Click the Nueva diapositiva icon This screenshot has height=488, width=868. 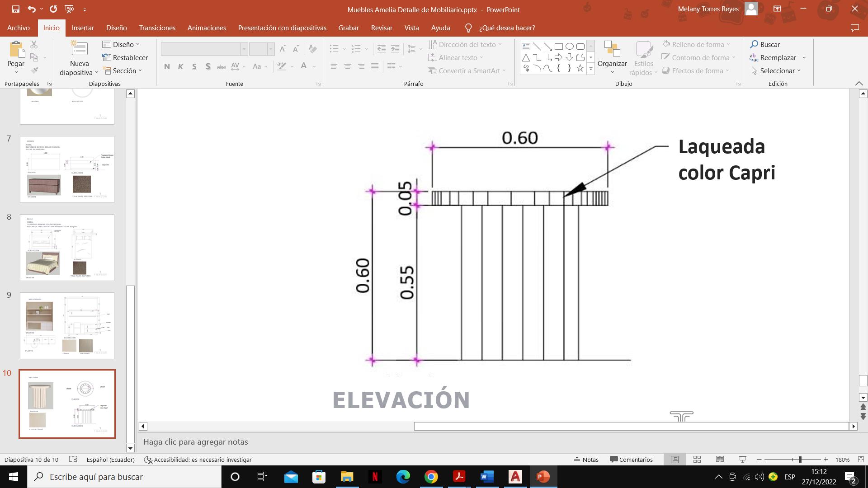coord(79,49)
